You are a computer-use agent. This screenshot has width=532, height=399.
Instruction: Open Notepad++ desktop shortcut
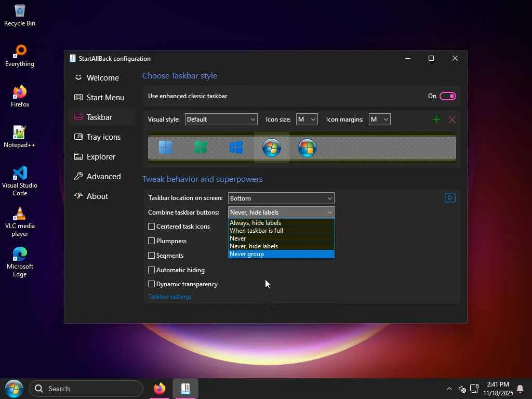tap(20, 137)
